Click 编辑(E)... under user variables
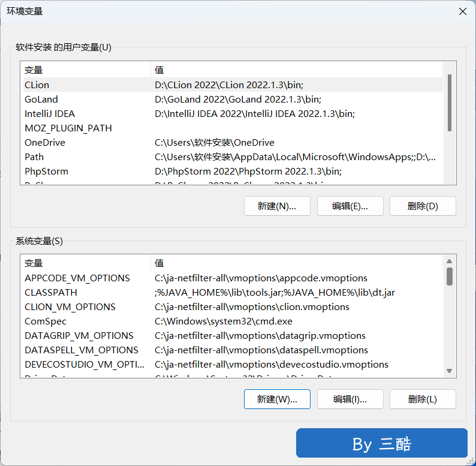This screenshot has width=476, height=466. tap(350, 206)
